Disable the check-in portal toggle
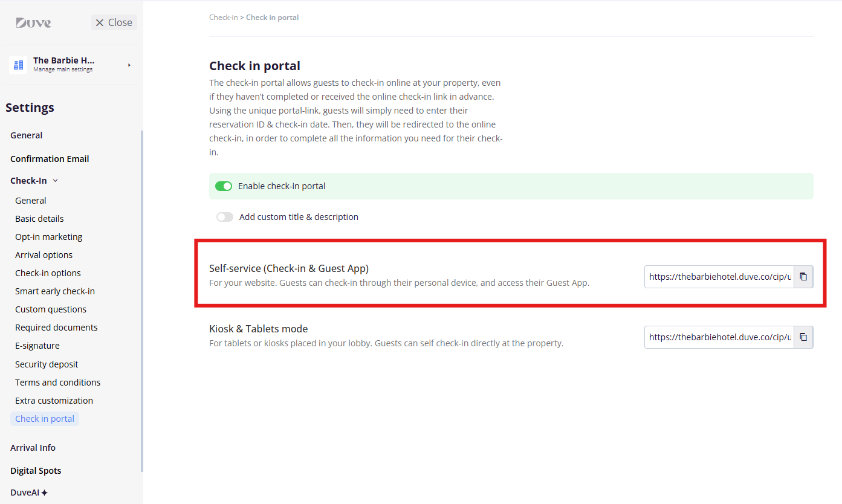This screenshot has height=504, width=842. coord(224,186)
